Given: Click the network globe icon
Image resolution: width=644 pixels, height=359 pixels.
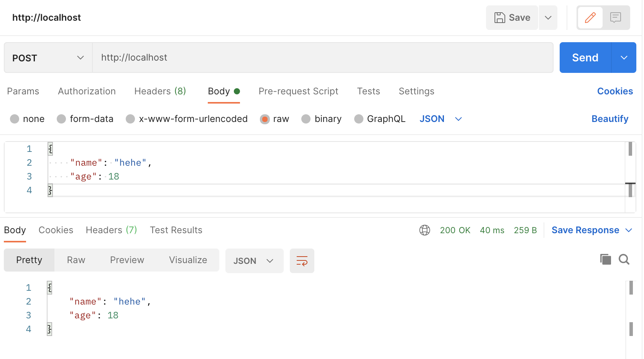Looking at the screenshot, I should (x=425, y=230).
